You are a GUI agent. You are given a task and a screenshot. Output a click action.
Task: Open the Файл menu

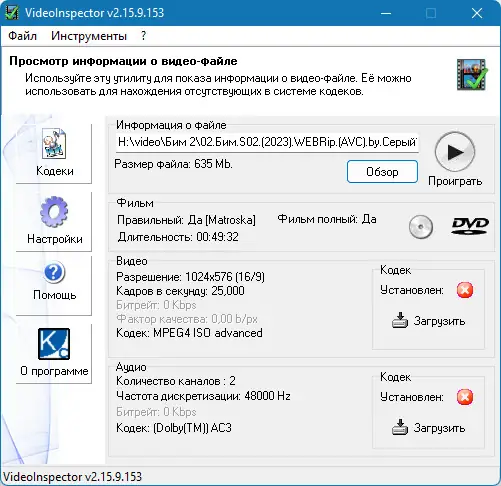click(x=22, y=35)
